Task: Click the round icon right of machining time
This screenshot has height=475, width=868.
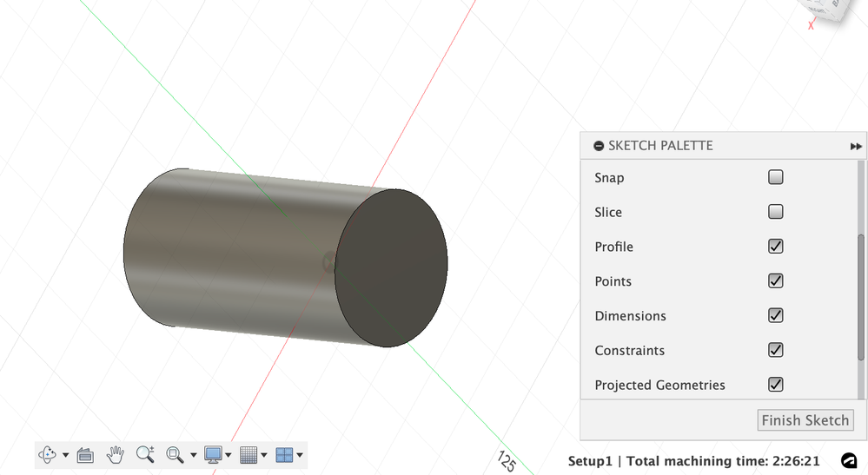Action: [849, 460]
